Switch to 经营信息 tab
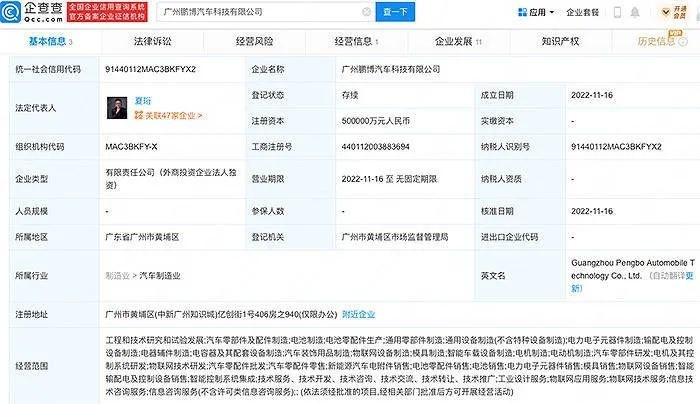 (356, 42)
